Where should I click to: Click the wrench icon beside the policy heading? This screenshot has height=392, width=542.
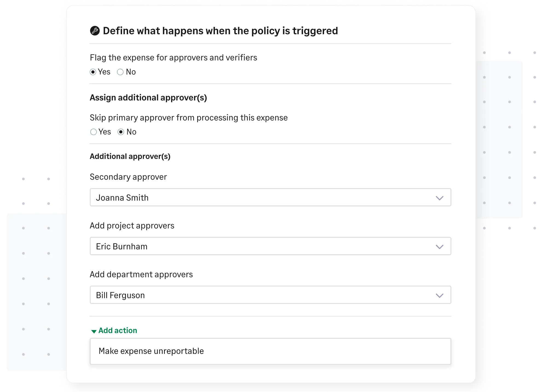[94, 31]
